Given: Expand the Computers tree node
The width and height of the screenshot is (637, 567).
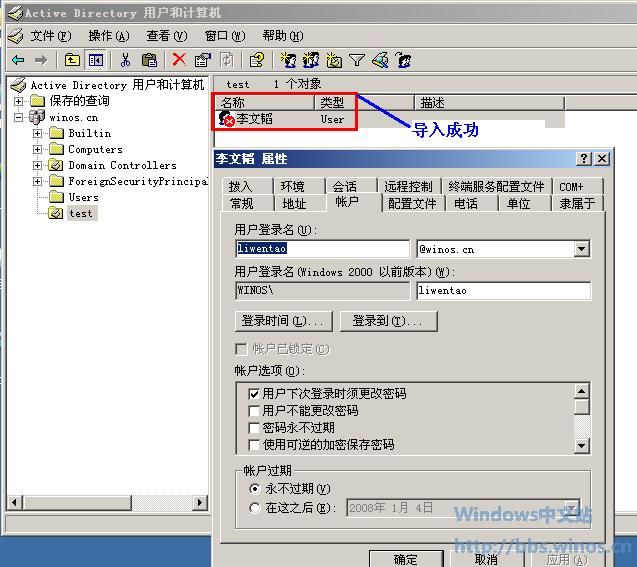Looking at the screenshot, I should pyautogui.click(x=37, y=149).
